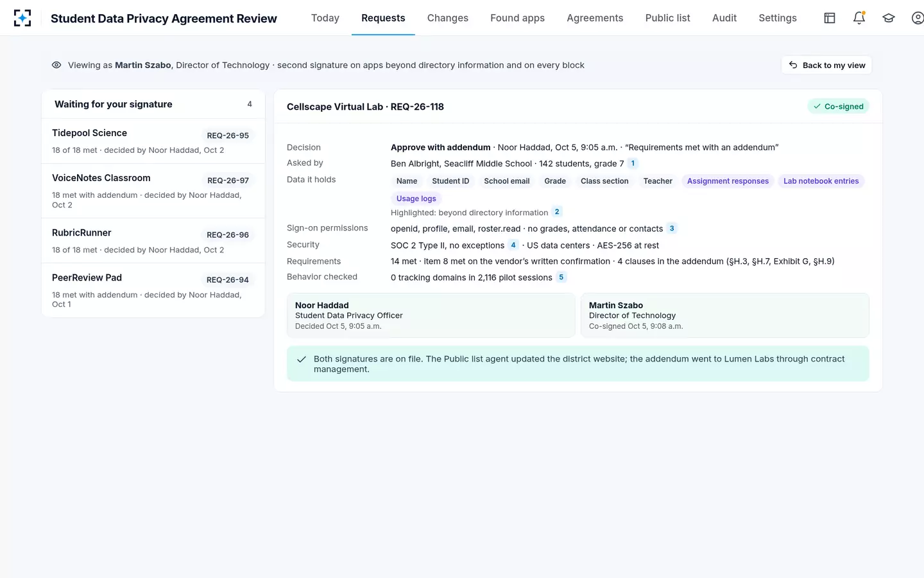The image size is (924, 578).
Task: Open the layout panel icon
Action: coord(830,18)
